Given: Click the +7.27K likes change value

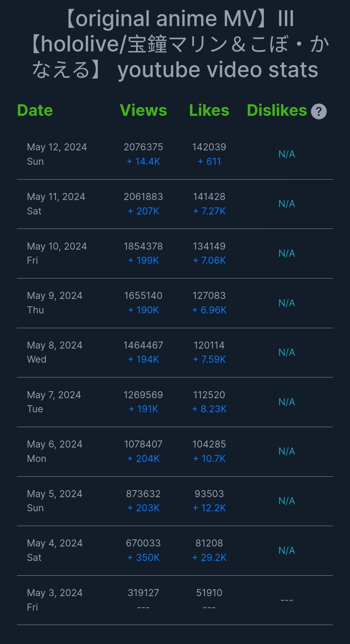Looking at the screenshot, I should click(209, 211).
